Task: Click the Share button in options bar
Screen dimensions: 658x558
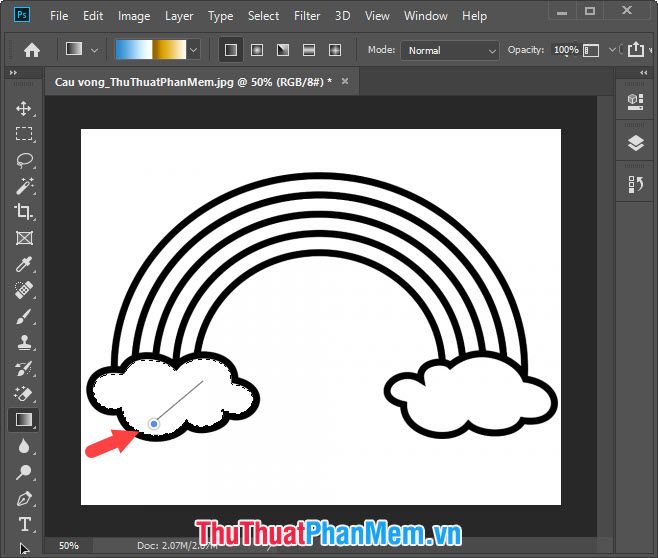Action: point(637,49)
